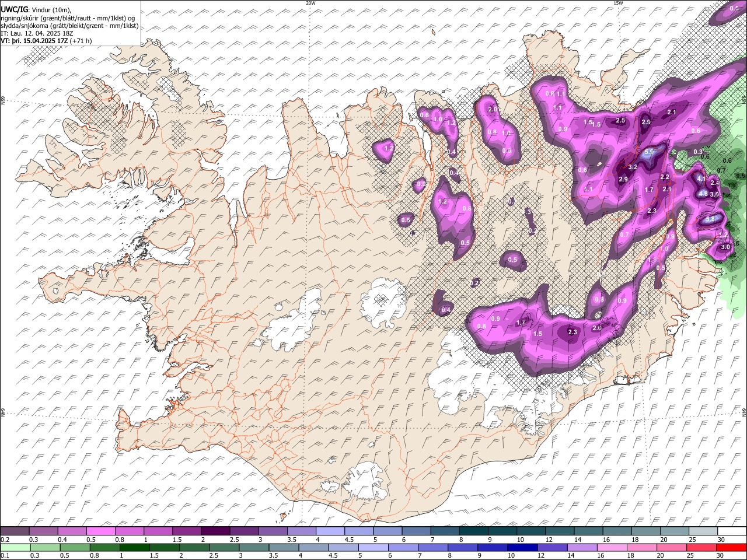Pick the bright red bottom-row swatch at 30

point(731,547)
